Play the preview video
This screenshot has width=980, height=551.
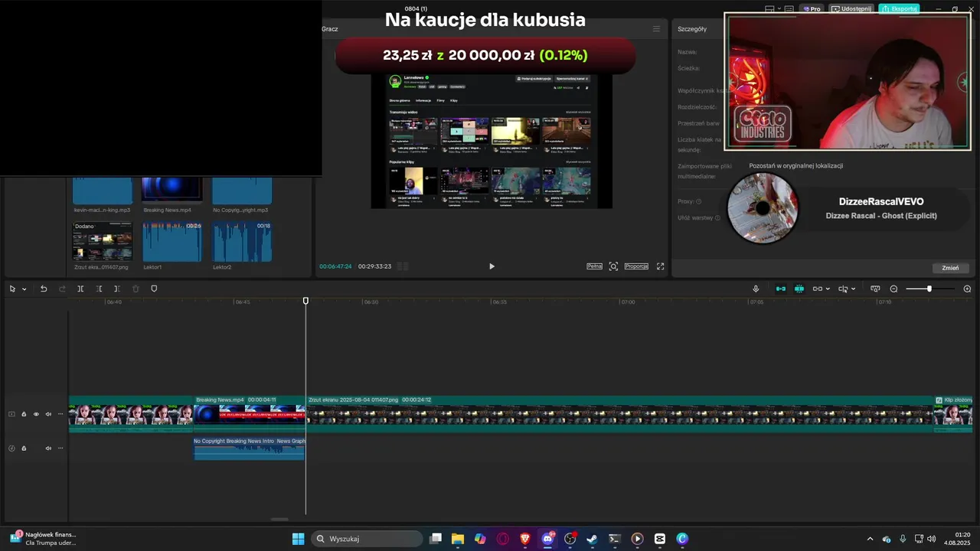pyautogui.click(x=492, y=266)
